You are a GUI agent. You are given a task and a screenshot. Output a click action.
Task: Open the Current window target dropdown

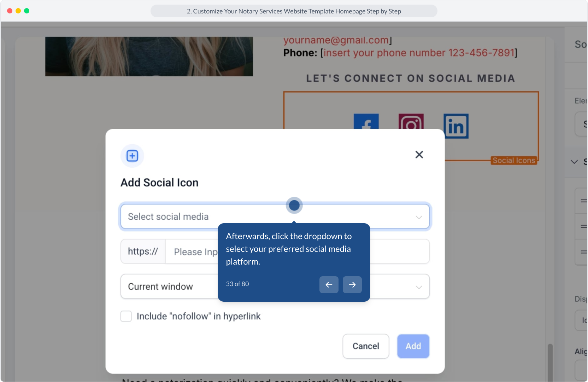275,286
